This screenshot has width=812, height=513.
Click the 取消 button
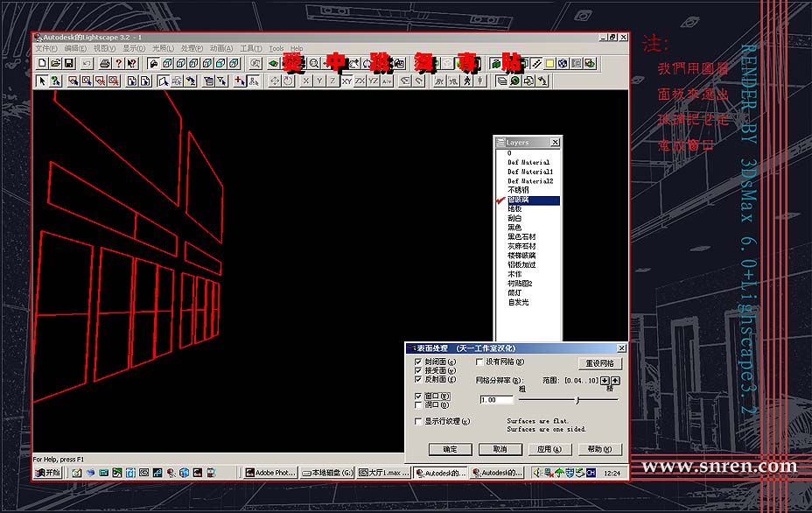pyautogui.click(x=500, y=449)
